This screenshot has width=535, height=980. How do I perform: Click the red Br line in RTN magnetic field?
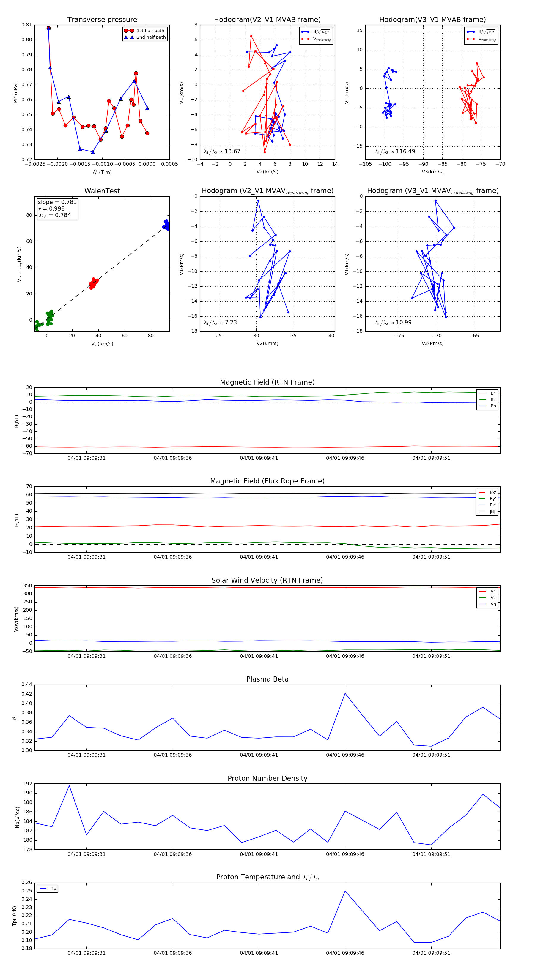(267, 447)
